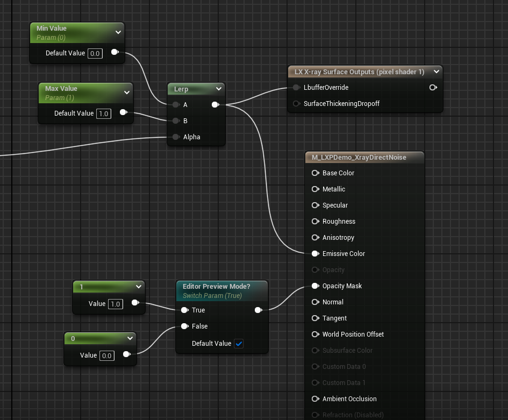Viewport: 508px width, 420px height.
Task: Collapse the Min Value node with its chevron
Action: click(118, 32)
